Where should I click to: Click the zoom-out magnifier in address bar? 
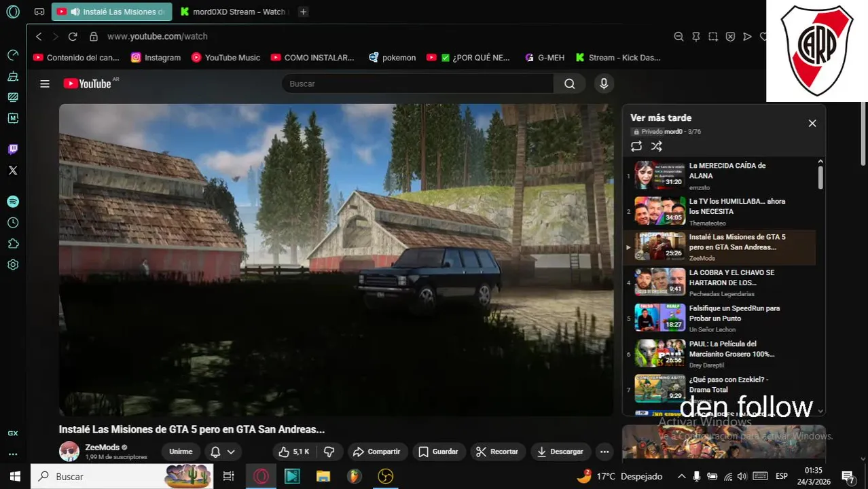[x=679, y=37]
